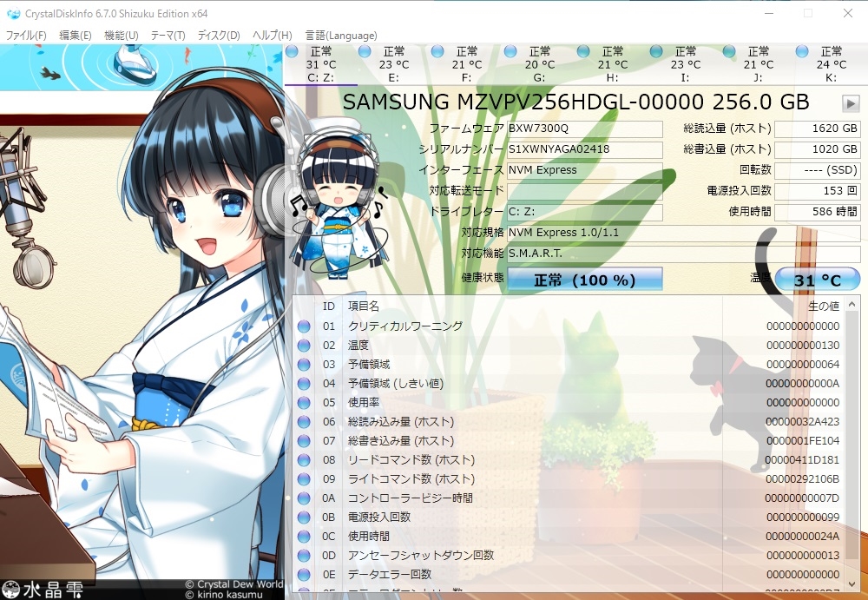Image resolution: width=868 pixels, height=600 pixels.
Task: Select raw value 00000000000A
Action: click(803, 384)
